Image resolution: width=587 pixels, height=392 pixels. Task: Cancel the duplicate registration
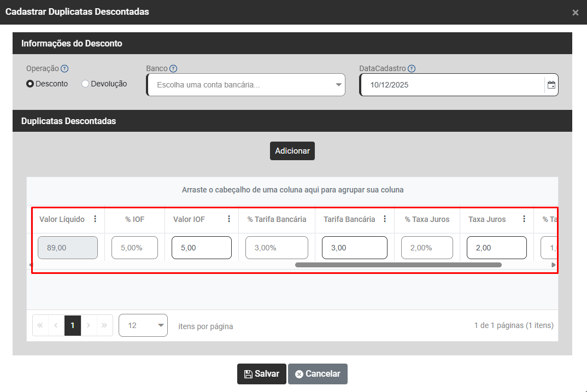click(318, 374)
